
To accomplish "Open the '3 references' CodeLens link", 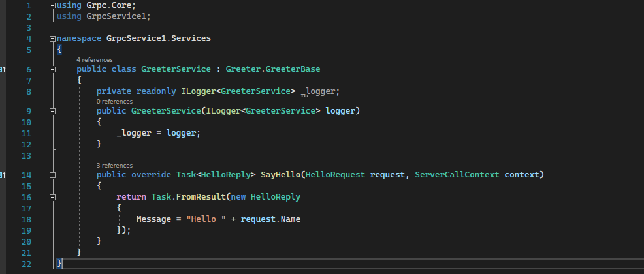I will tap(114, 166).
